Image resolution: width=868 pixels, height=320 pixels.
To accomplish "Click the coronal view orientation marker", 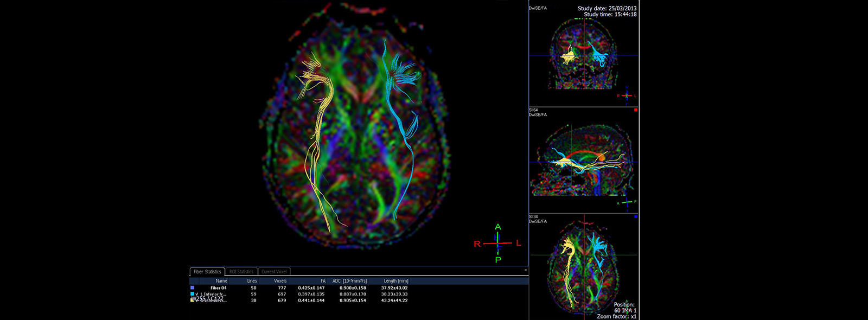I will tap(627, 95).
